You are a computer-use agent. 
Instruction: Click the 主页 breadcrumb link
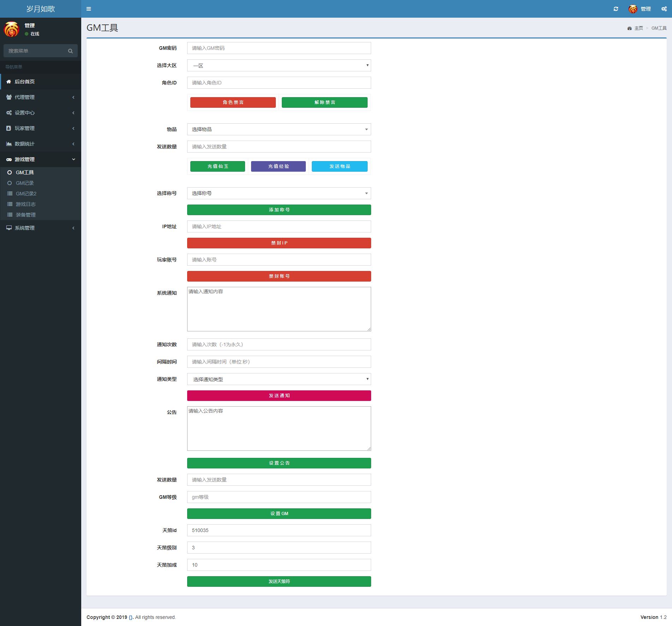(x=638, y=28)
